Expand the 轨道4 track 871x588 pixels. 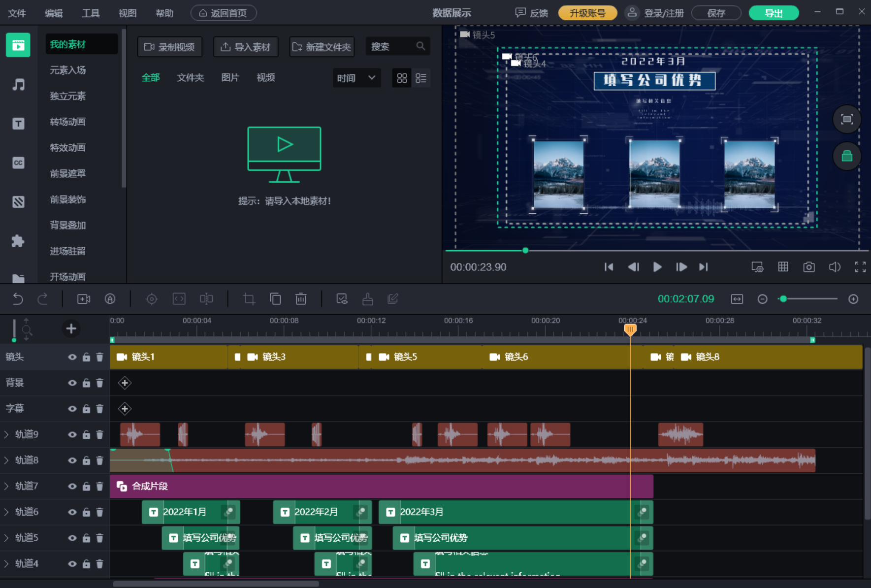coord(6,564)
